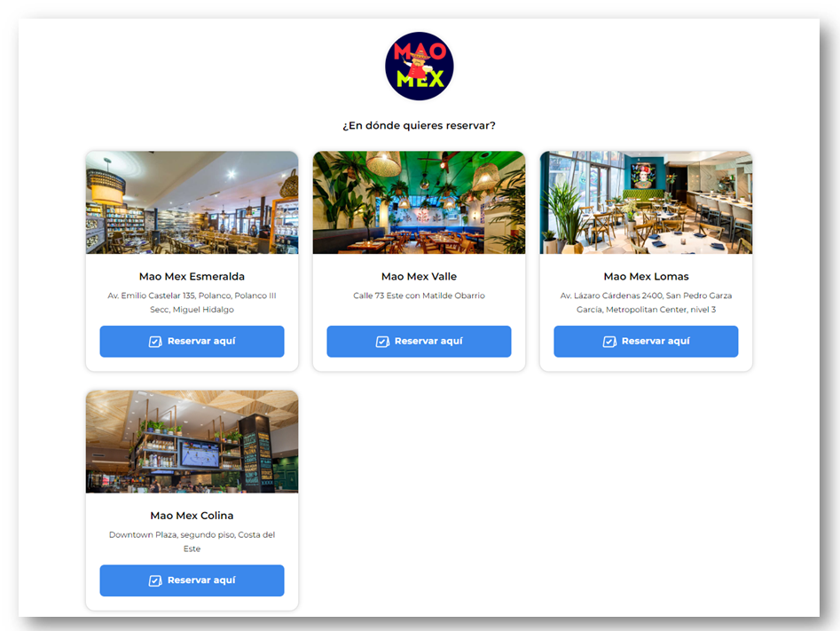This screenshot has height=631, width=840.
Task: Open the Mao Mex Esmeralda restaurant photo
Action: 192,202
